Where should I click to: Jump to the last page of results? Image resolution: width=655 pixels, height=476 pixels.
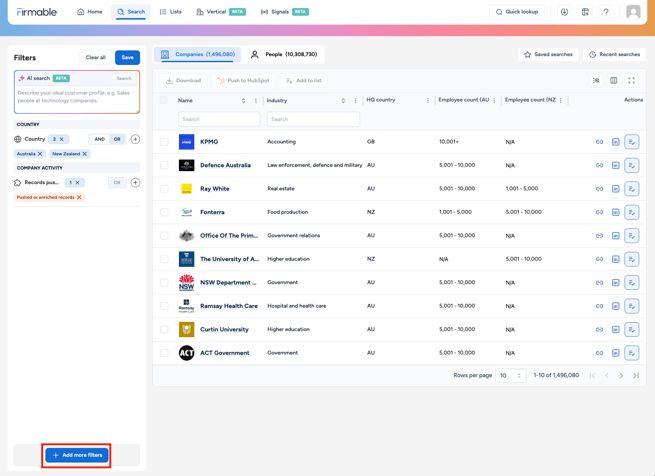click(x=636, y=376)
